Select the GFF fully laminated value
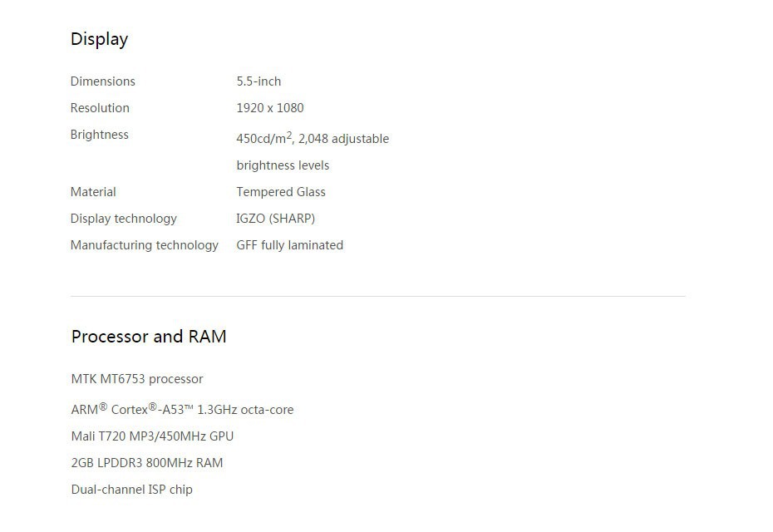 289,245
